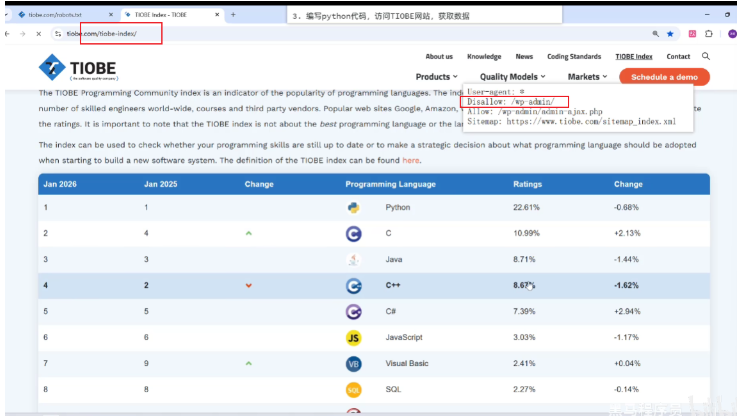Click the Programming Language column header
Screen dimensions: 740x416
[x=390, y=184]
